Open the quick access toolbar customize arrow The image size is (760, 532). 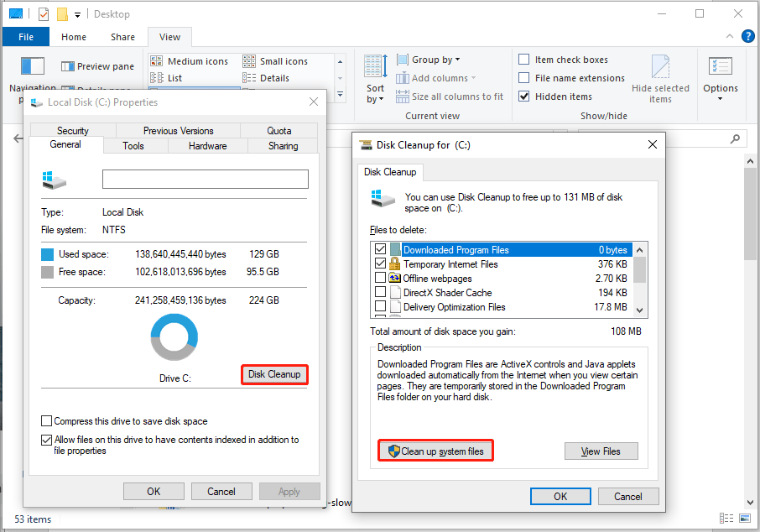coord(77,15)
